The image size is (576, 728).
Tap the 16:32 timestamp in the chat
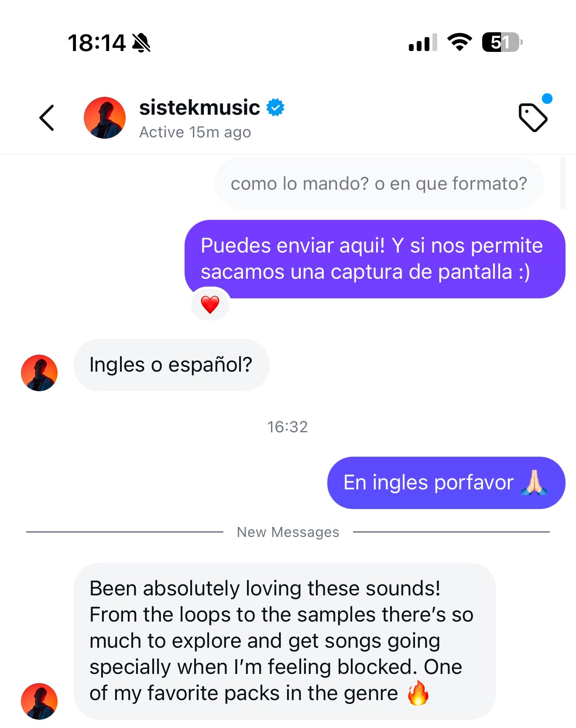[x=288, y=427]
